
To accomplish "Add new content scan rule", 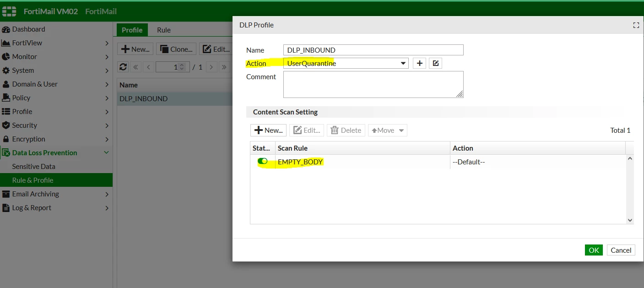I will point(269,130).
